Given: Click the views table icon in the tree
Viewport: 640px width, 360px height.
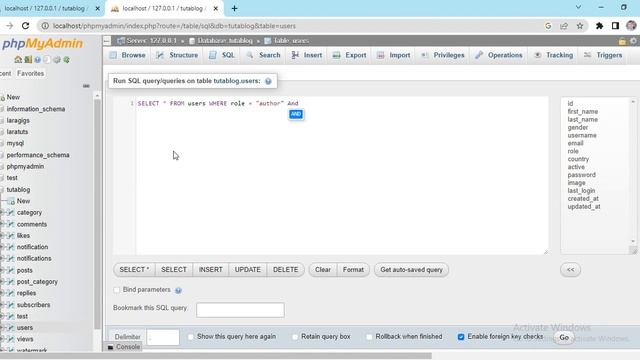Looking at the screenshot, I should [x=11, y=339].
